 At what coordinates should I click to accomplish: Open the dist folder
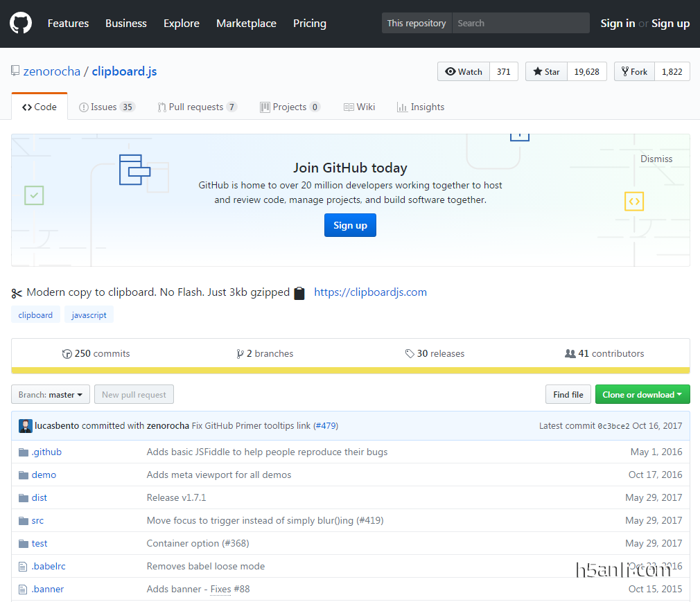point(40,497)
